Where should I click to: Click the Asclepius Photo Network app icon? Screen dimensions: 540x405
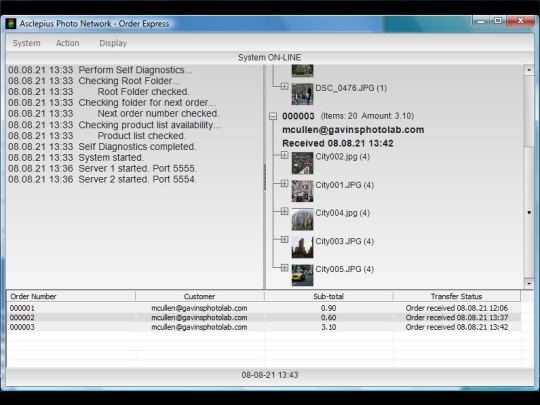11,23
